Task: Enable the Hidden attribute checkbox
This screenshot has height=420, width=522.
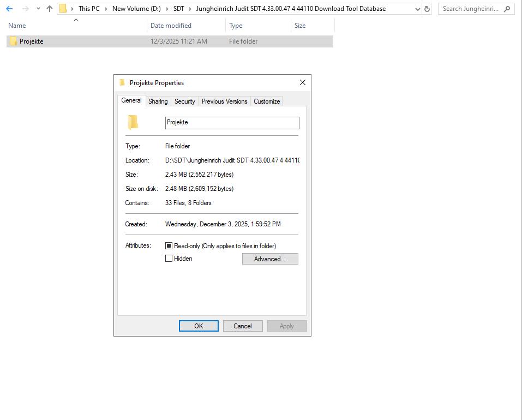Action: click(169, 258)
